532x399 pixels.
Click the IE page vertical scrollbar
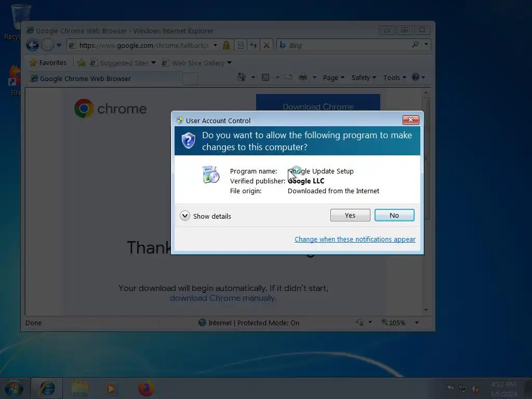click(426, 201)
